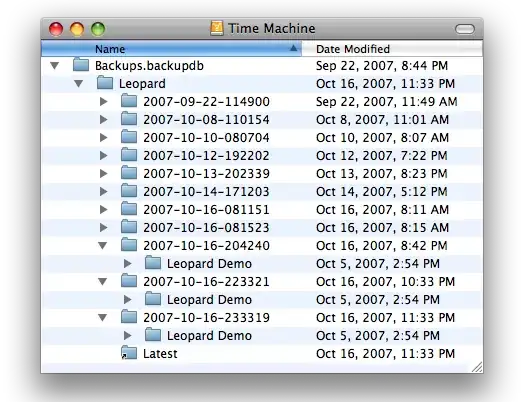Sort by the Date Modified column header
The image size is (524, 402).
point(392,49)
